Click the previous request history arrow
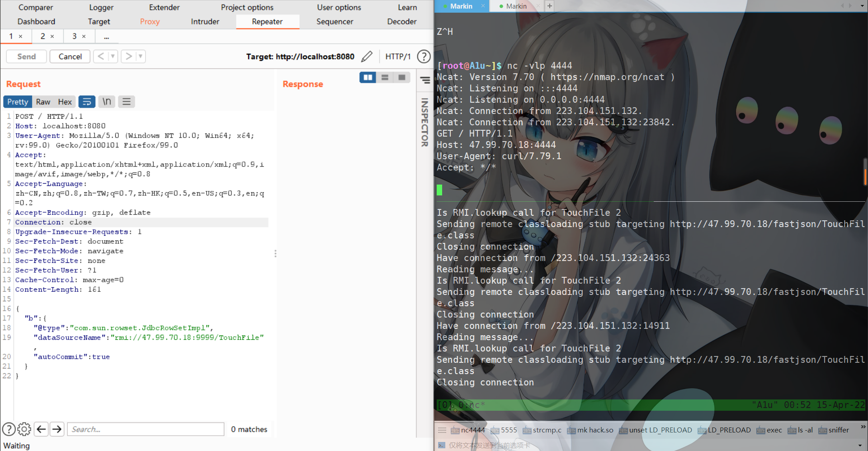The width and height of the screenshot is (868, 451). [101, 57]
